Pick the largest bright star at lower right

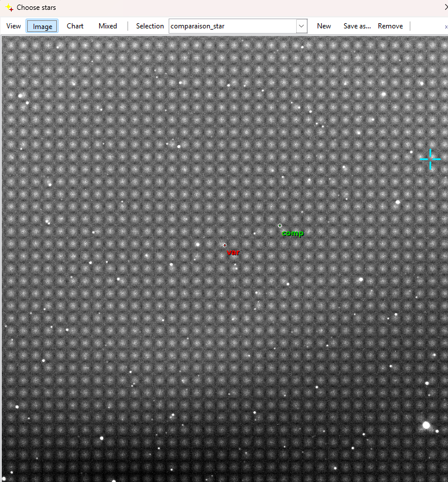[427, 425]
